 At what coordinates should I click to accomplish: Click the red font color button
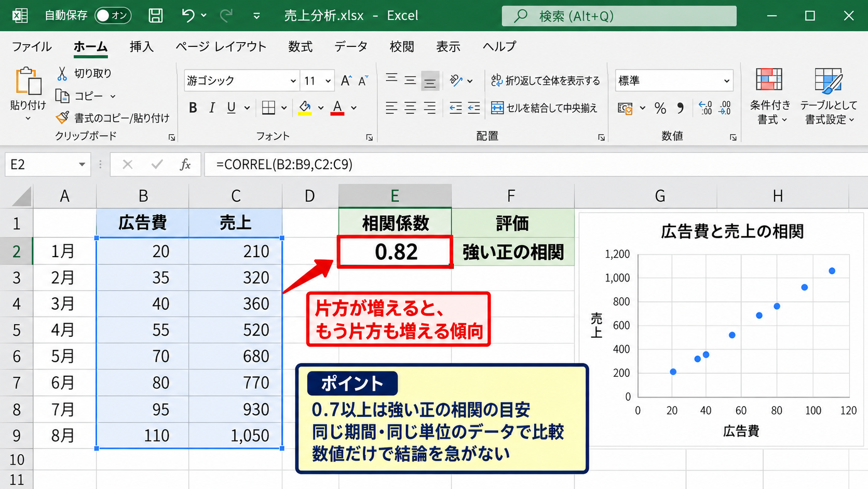click(337, 108)
